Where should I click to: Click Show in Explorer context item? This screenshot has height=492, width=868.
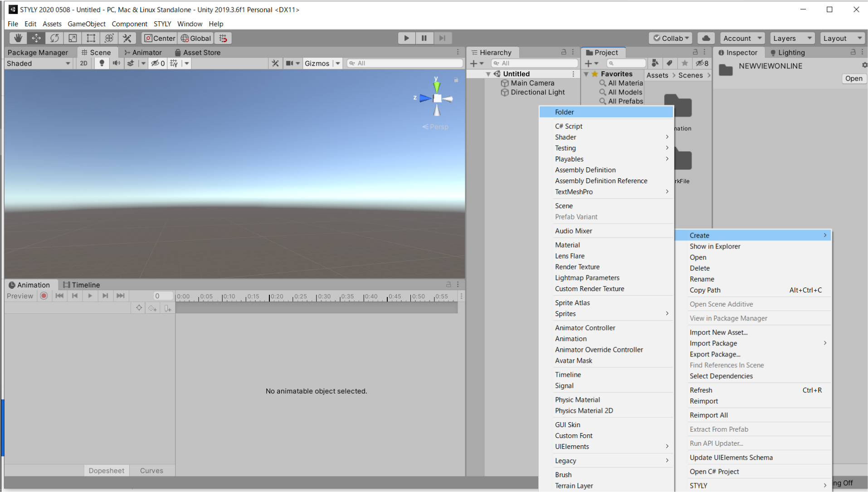[753, 246]
